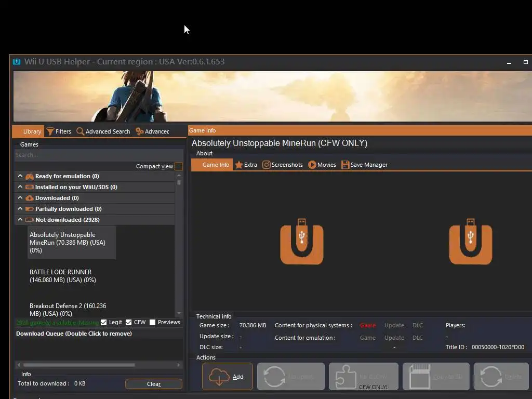Select the Game Info sub-tab

coord(212,165)
